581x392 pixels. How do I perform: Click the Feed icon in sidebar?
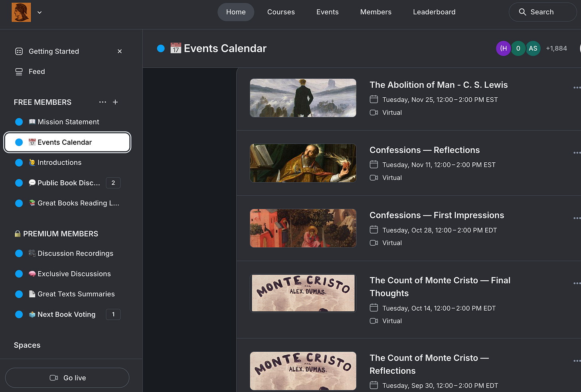point(19,72)
